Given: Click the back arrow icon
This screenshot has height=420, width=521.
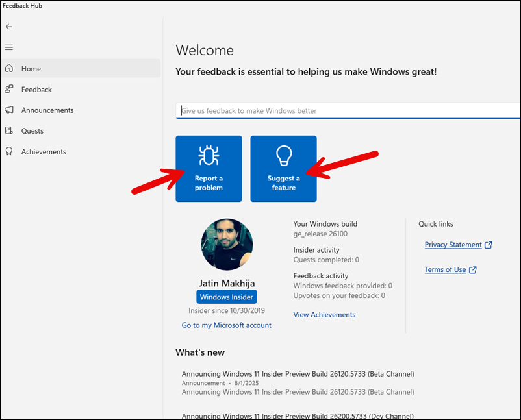Looking at the screenshot, I should 9,27.
